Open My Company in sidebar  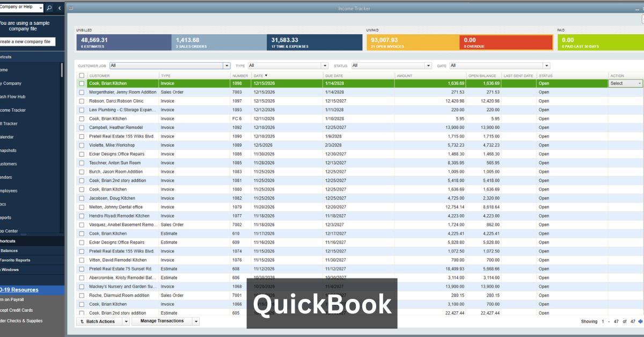(11, 83)
